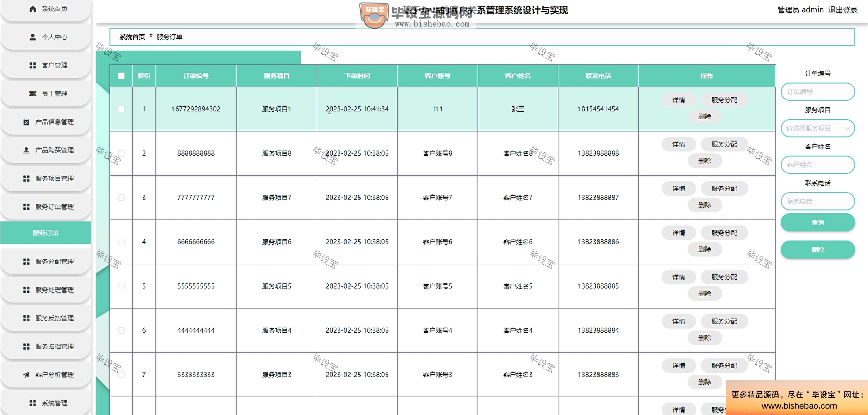Viewport: 868px width, 415px height.
Task: Click 退出登录 in top right
Action: click(843, 10)
